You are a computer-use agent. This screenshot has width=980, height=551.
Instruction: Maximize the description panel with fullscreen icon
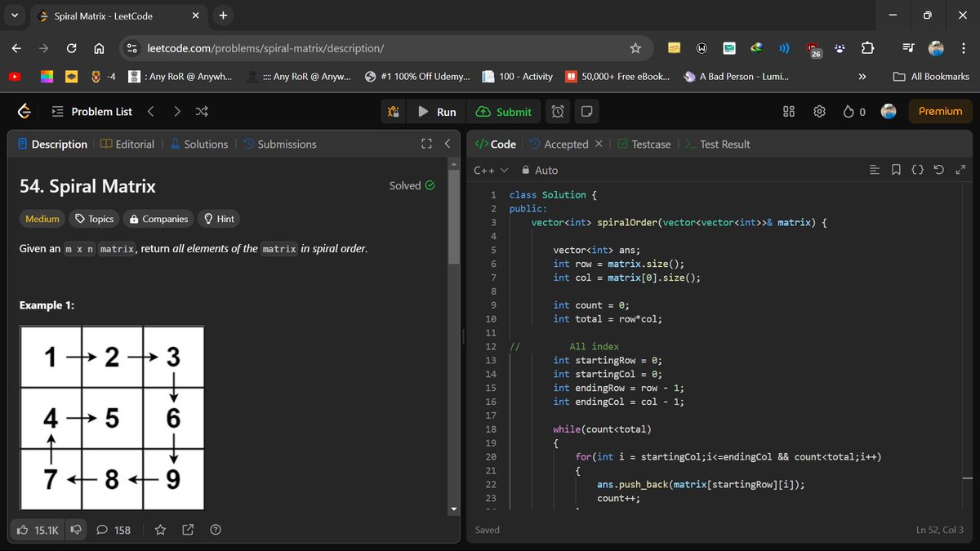[x=425, y=144]
